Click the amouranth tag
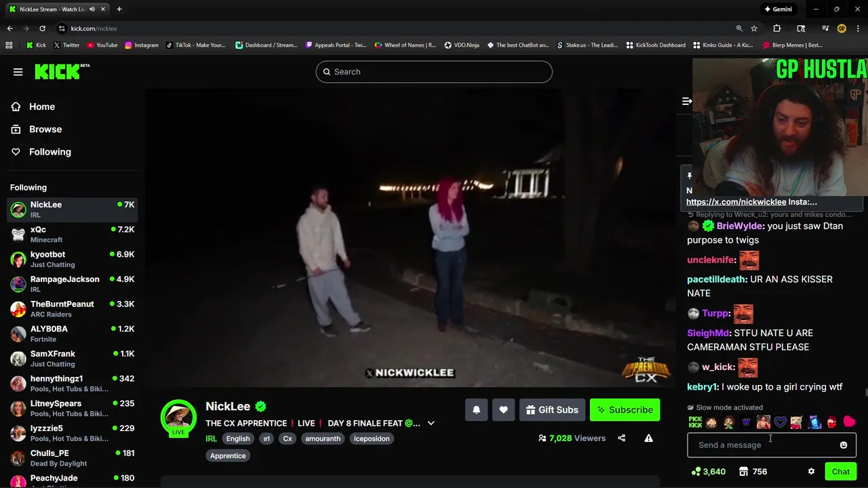This screenshot has height=488, width=868. click(x=323, y=439)
